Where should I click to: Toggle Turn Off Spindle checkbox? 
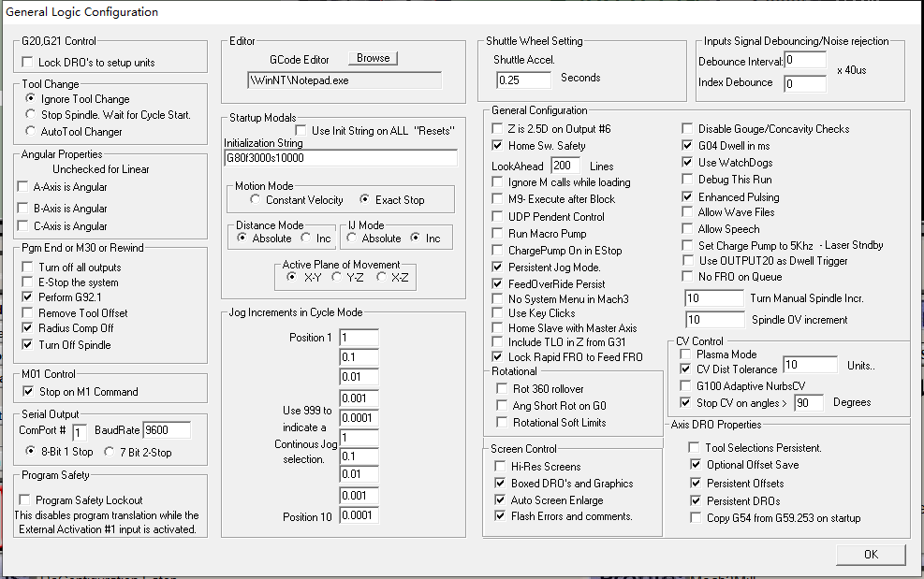27,344
